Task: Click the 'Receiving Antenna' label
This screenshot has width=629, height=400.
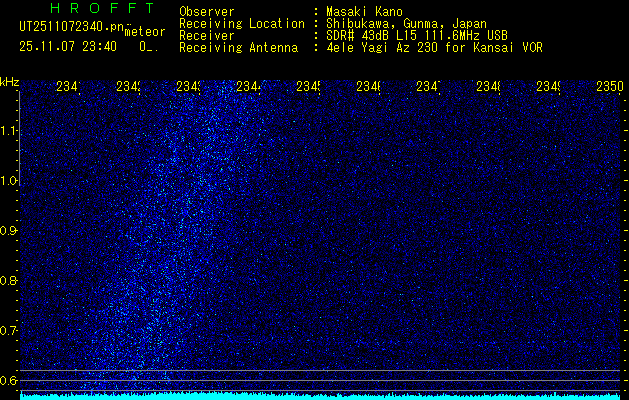Action: click(x=238, y=48)
